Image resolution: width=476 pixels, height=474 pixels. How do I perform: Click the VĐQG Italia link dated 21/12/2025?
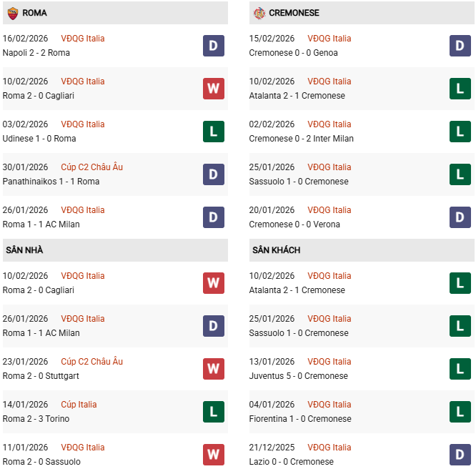[x=329, y=448]
